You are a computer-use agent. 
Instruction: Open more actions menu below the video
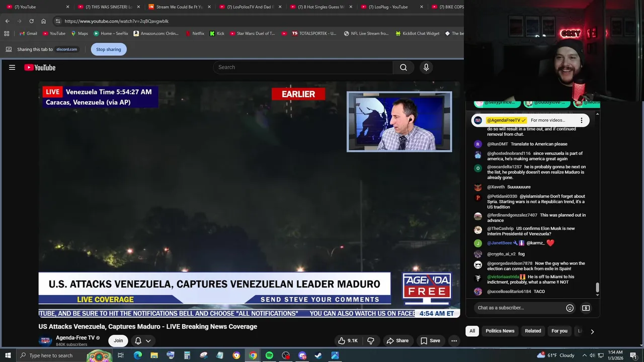[454, 340]
